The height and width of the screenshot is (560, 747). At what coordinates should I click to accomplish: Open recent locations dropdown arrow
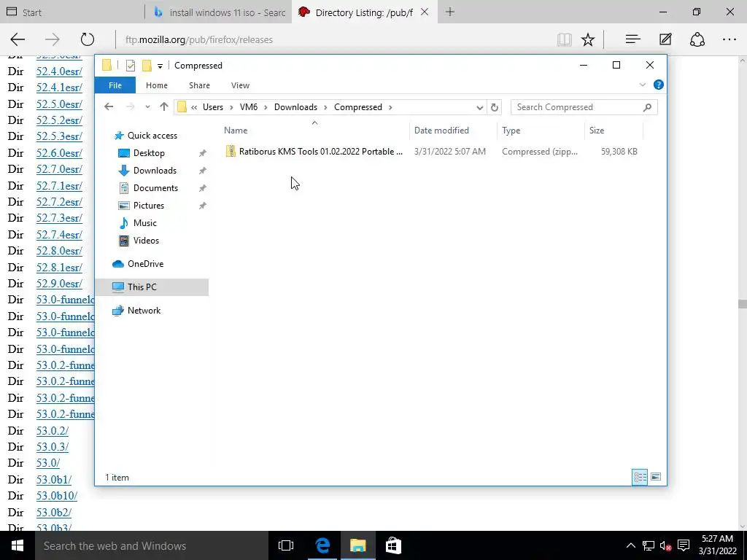pyautogui.click(x=147, y=107)
